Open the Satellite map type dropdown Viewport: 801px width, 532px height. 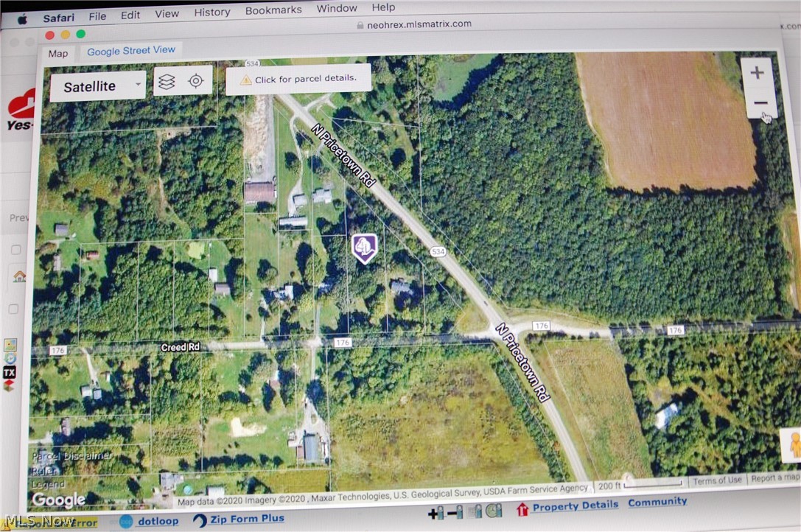click(97, 86)
